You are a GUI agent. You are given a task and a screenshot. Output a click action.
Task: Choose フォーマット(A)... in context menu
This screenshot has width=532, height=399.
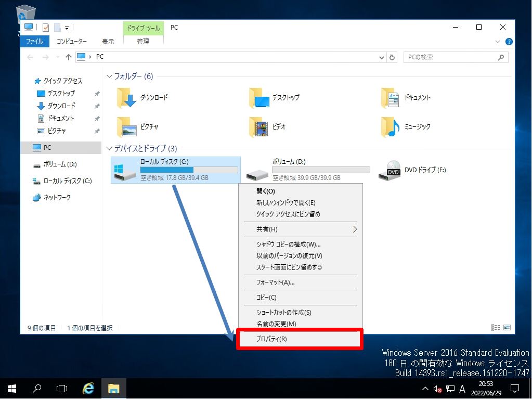(x=301, y=282)
